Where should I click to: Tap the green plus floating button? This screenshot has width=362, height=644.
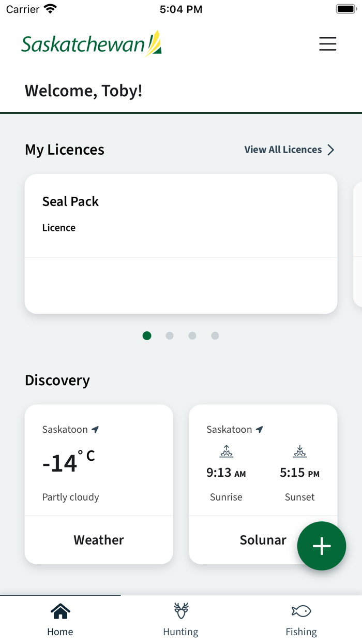tap(322, 546)
